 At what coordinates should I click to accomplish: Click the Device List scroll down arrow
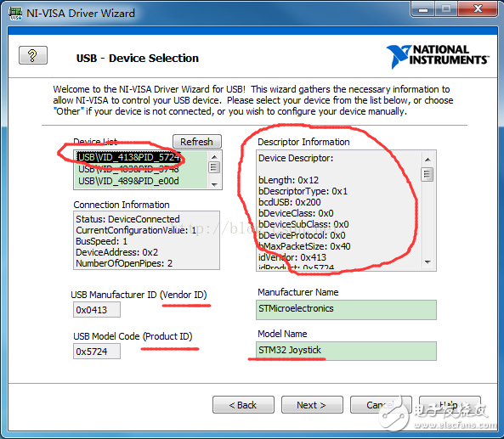pos(214,184)
